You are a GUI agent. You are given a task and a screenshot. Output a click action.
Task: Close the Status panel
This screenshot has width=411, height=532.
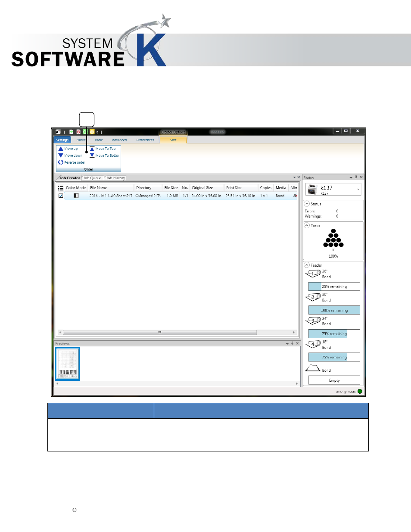[x=361, y=177]
